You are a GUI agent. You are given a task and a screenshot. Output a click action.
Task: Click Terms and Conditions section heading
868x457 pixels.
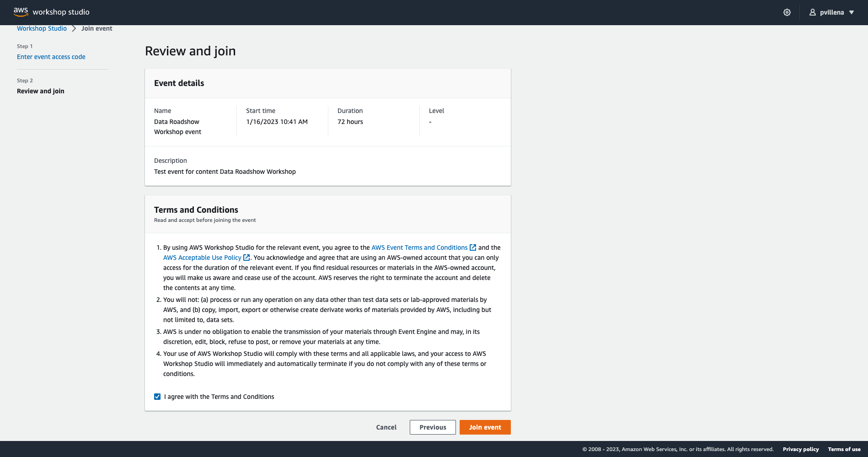click(196, 210)
